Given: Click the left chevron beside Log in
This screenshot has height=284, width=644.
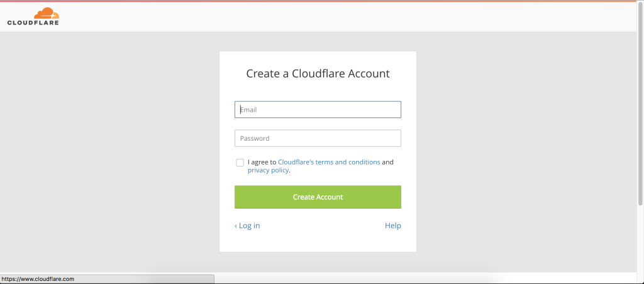Looking at the screenshot, I should coord(236,226).
